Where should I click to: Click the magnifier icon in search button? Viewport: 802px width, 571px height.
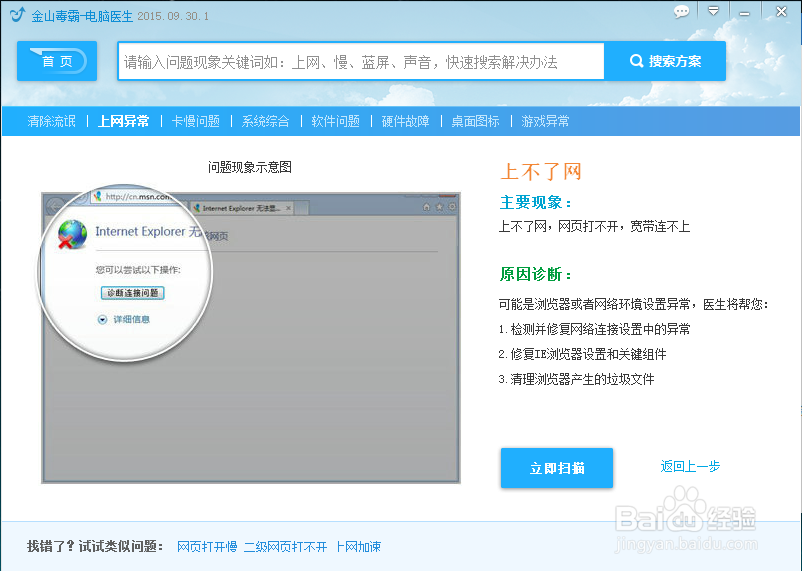pyautogui.click(x=636, y=61)
